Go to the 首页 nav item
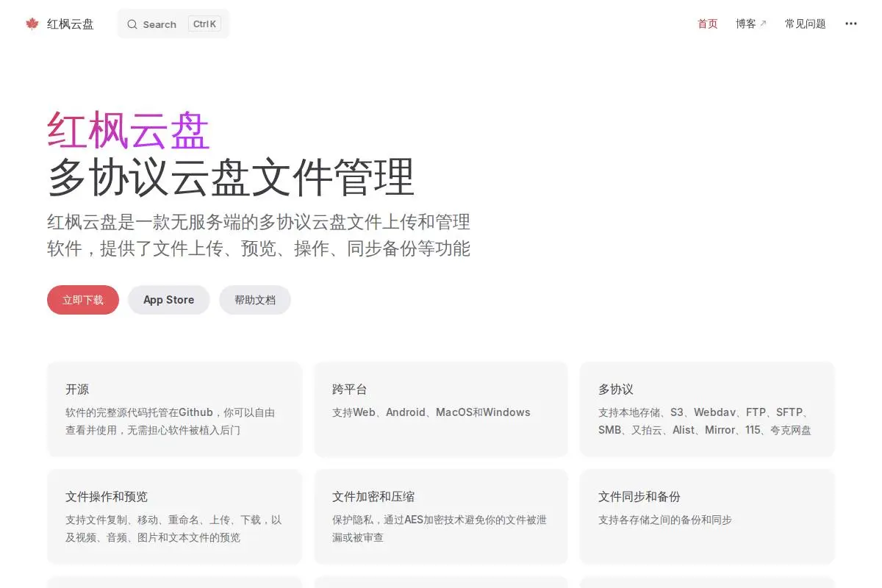Image resolution: width=882 pixels, height=588 pixels. (x=708, y=24)
